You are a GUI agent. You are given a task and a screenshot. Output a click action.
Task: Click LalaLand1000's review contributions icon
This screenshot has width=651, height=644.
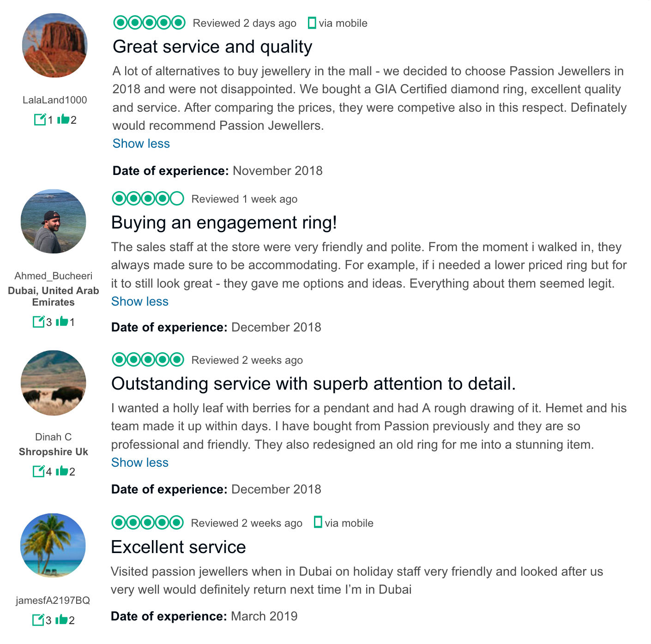[x=40, y=120]
